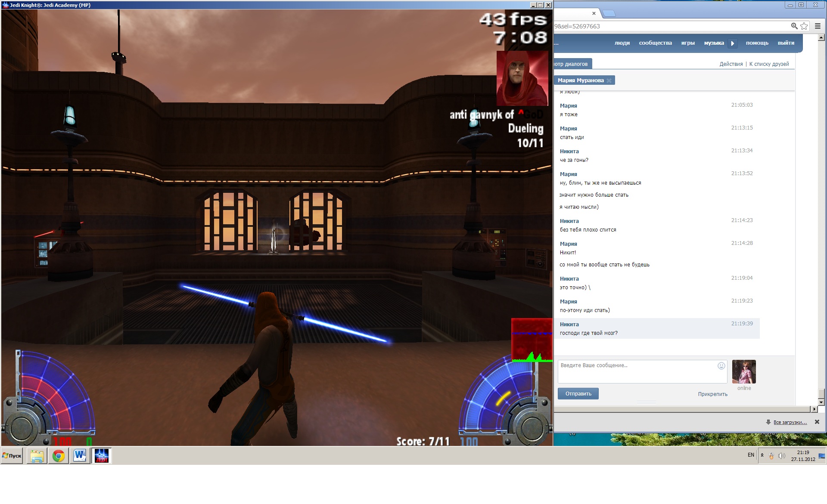Click выйти to log out

(786, 43)
